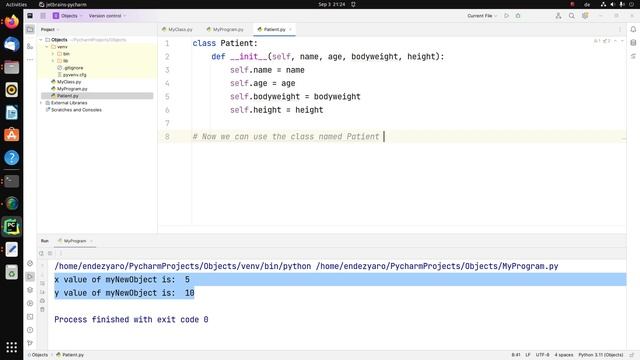
Task: Open the clock and calendar panel
Action: [x=332, y=4]
